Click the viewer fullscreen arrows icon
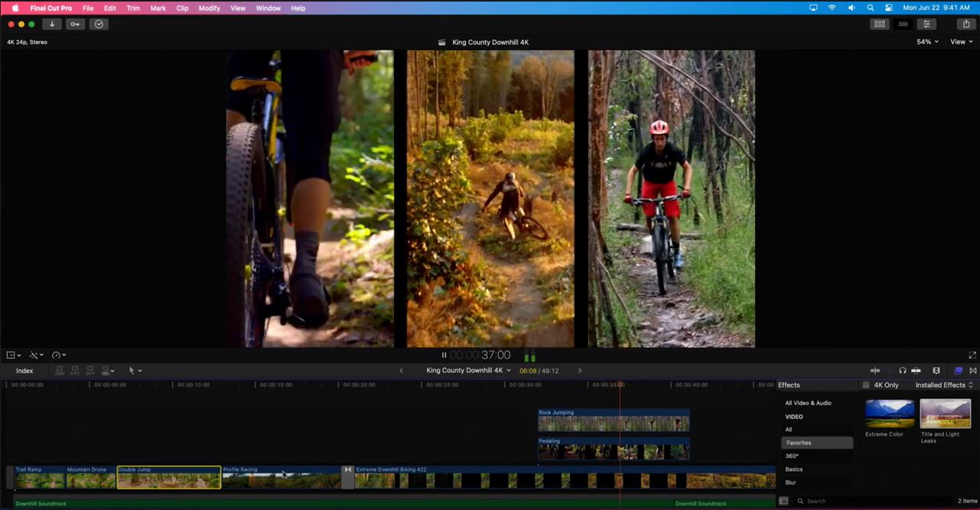This screenshot has height=510, width=980. click(x=972, y=356)
